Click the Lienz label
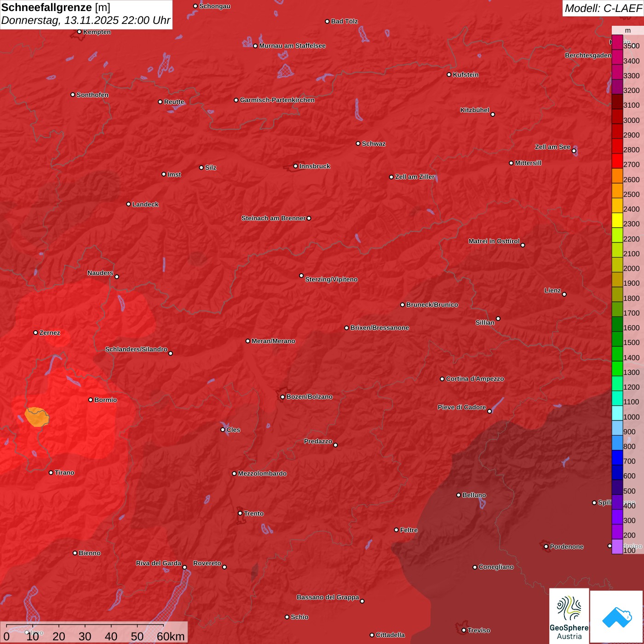This screenshot has width=644, height=644. [x=552, y=290]
